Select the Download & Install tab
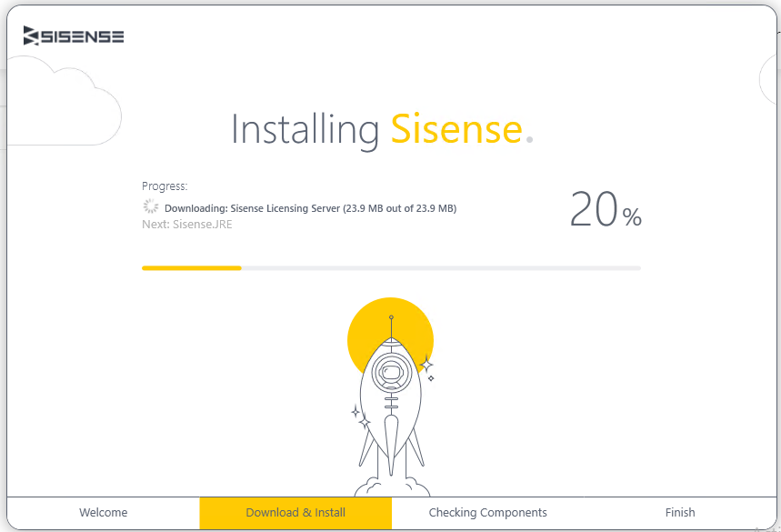781x532 pixels. [295, 512]
